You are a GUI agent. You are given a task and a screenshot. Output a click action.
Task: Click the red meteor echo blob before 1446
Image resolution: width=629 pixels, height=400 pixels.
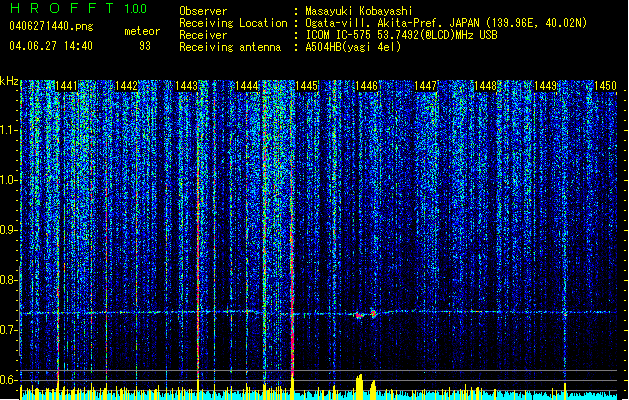pyautogui.click(x=359, y=316)
